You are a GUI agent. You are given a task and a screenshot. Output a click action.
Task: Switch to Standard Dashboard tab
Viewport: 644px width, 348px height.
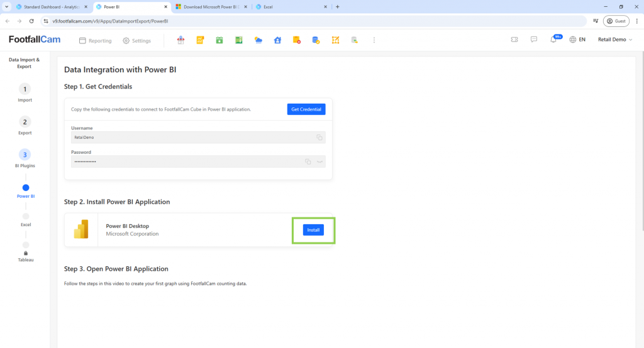pyautogui.click(x=52, y=7)
